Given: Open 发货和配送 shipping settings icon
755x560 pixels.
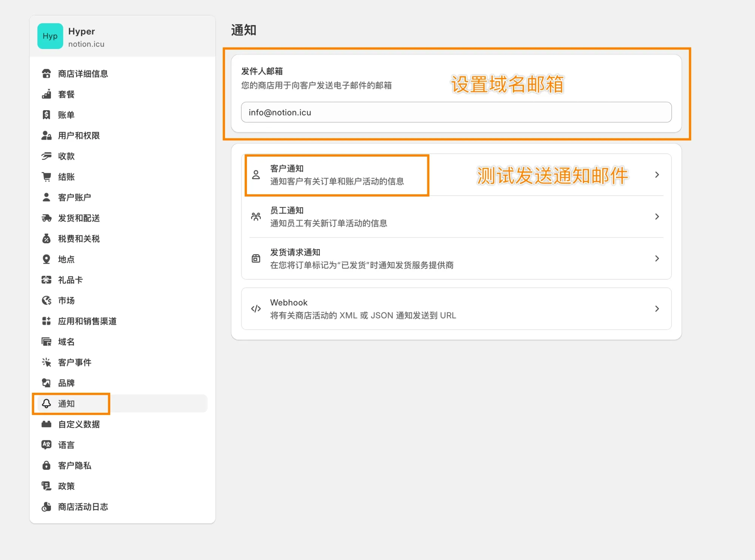Looking at the screenshot, I should click(46, 218).
